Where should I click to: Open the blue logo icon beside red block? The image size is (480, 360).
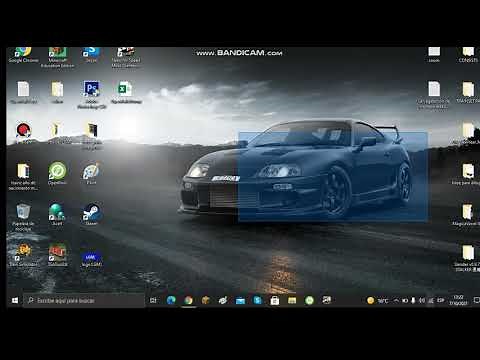(91, 258)
